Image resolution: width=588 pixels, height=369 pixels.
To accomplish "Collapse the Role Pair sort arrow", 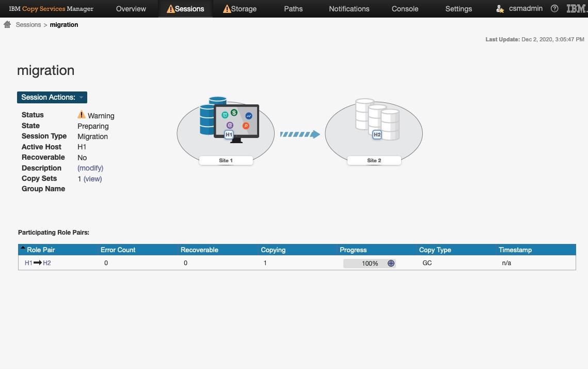I will point(22,247).
